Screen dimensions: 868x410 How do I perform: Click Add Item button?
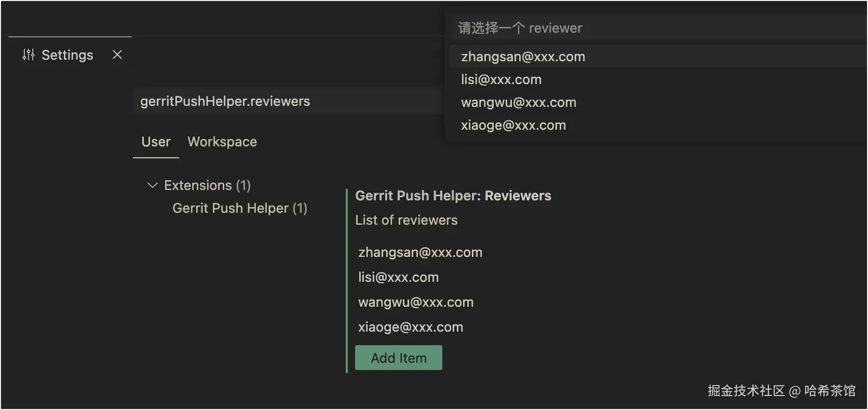coord(399,358)
